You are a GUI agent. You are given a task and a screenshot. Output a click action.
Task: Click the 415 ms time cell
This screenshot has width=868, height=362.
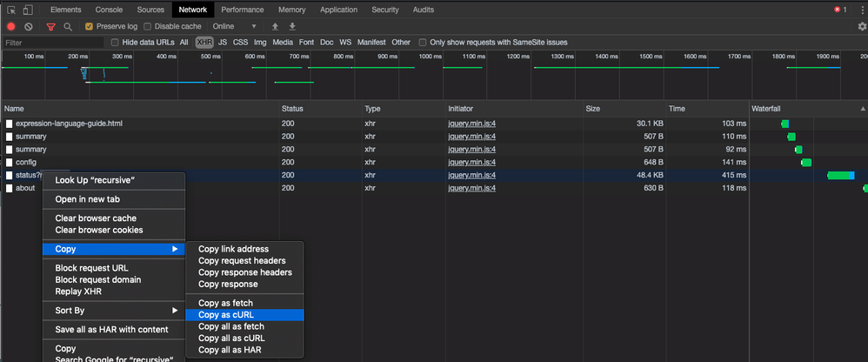707,176
